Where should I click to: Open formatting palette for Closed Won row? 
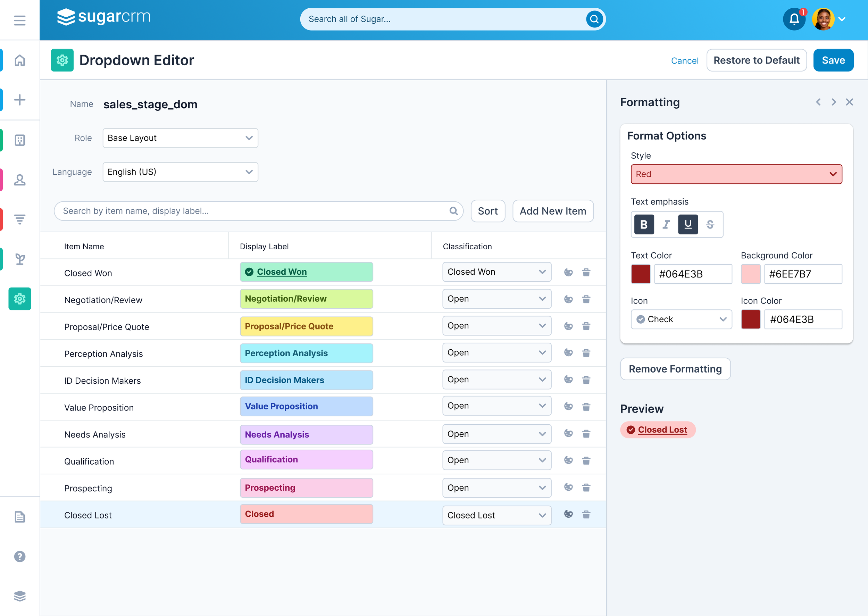pyautogui.click(x=568, y=272)
